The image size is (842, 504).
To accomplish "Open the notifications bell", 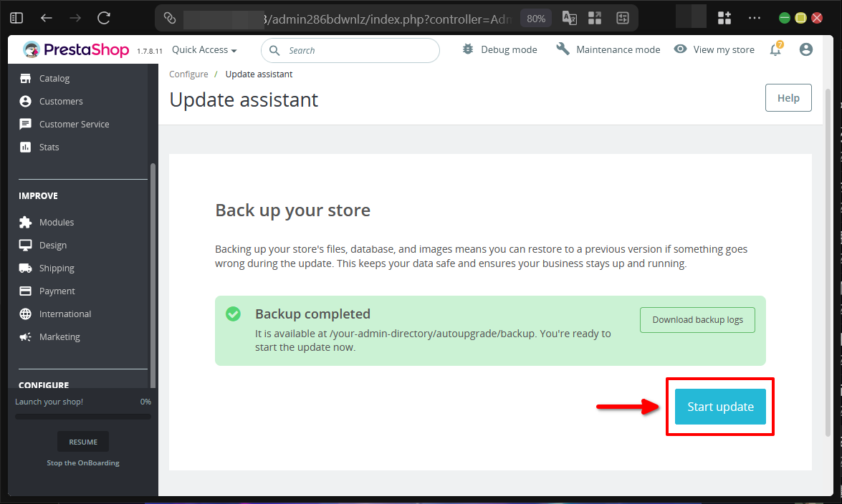I will coord(775,49).
